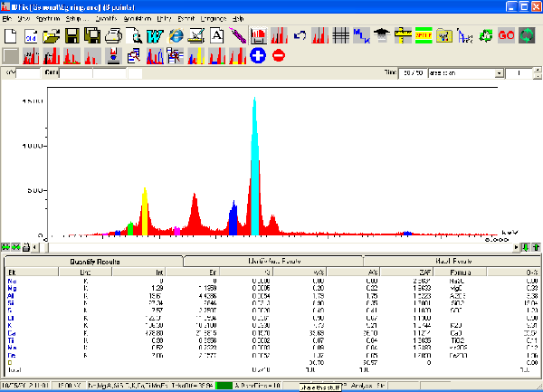The height and width of the screenshot is (392, 543).
Task: Click the green down arrow beside the scrollbar
Action: 526,247
